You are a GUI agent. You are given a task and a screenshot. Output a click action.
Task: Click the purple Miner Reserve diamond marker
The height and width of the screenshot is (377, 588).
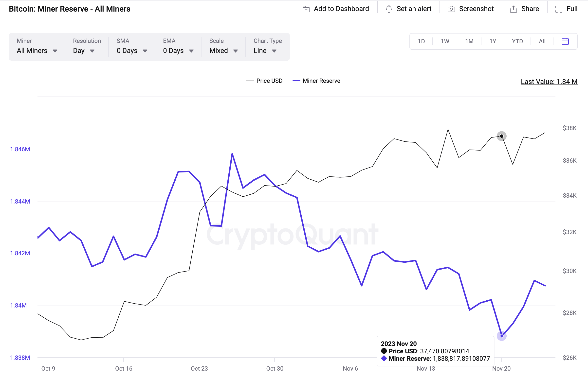501,336
